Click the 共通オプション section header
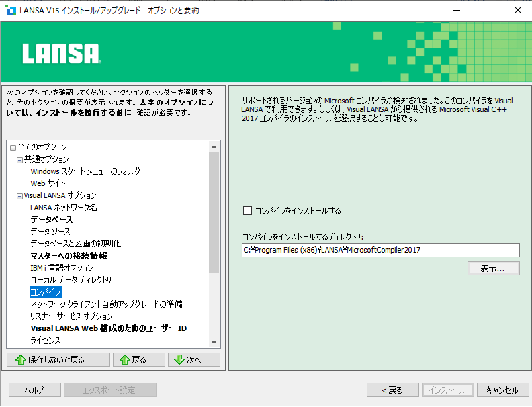 (x=46, y=159)
